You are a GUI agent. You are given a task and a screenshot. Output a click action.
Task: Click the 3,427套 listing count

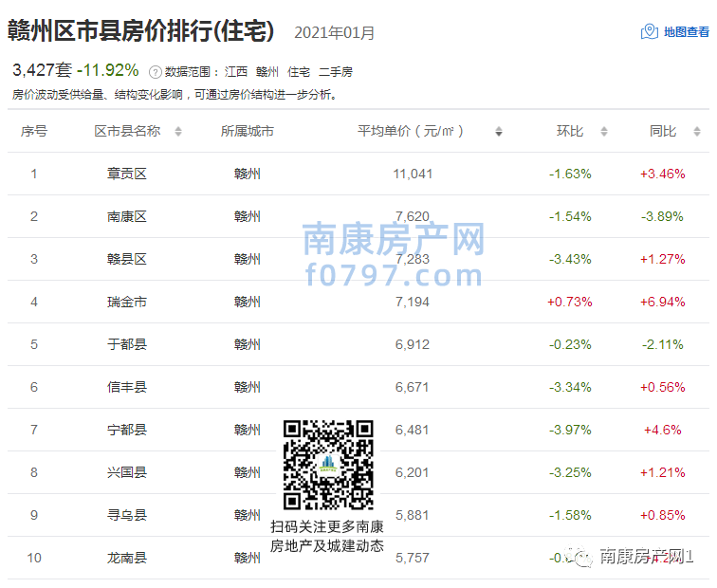coord(42,70)
